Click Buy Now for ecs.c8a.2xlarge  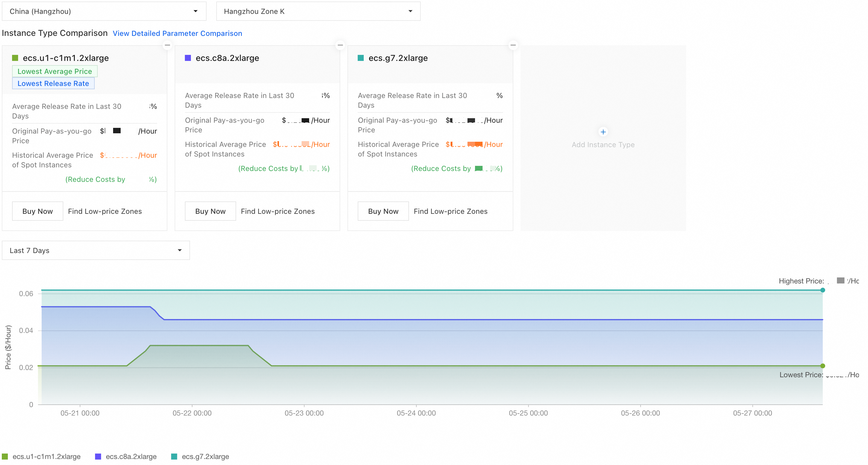[x=210, y=211]
